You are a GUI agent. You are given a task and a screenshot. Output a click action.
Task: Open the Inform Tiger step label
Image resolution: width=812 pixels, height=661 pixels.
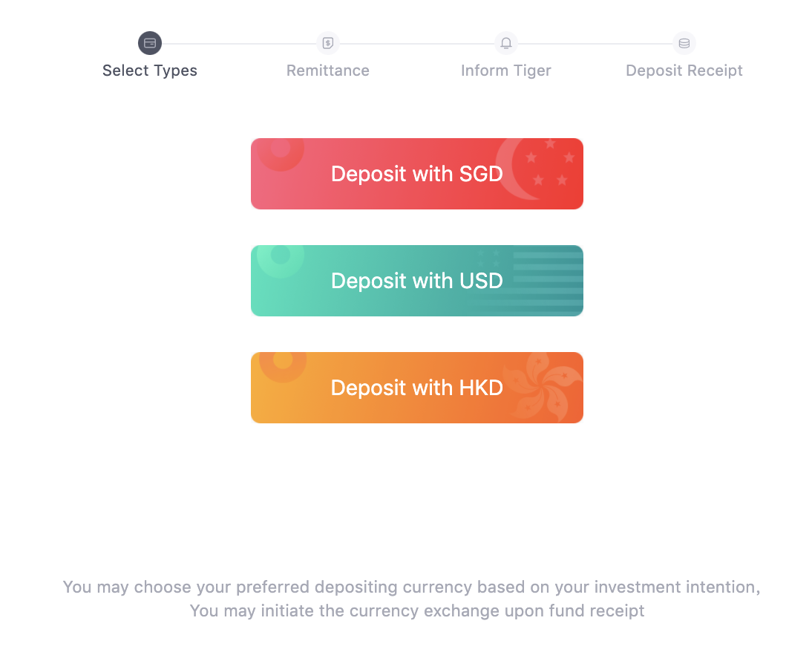(x=506, y=71)
